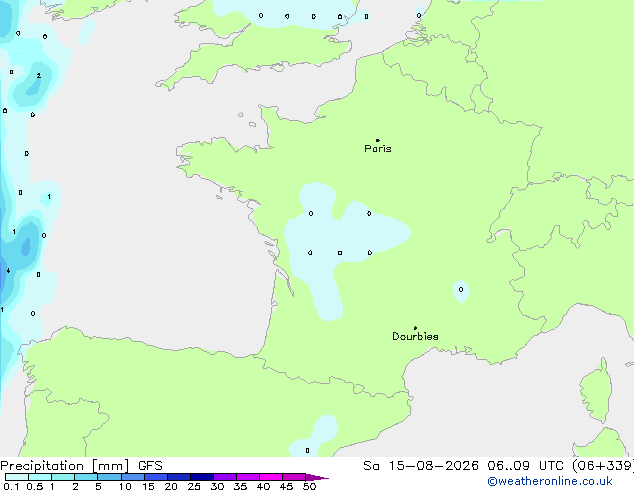Select the Paris text label
The width and height of the screenshot is (634, 490).
pyautogui.click(x=378, y=149)
